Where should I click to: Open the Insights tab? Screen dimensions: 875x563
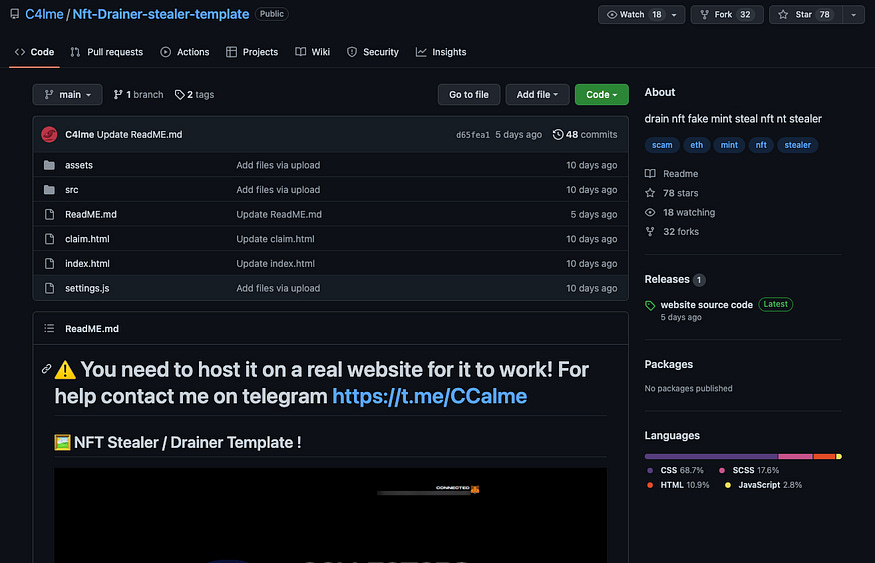pyautogui.click(x=441, y=52)
